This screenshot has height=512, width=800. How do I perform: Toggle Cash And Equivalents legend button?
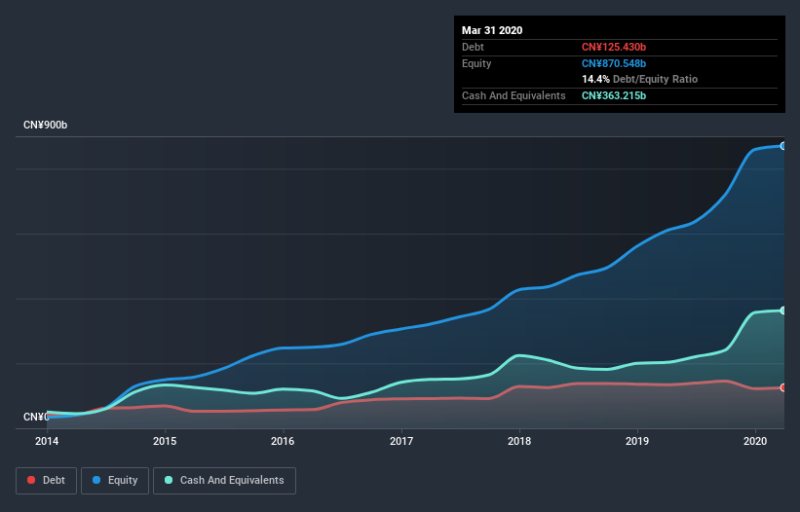coord(224,480)
